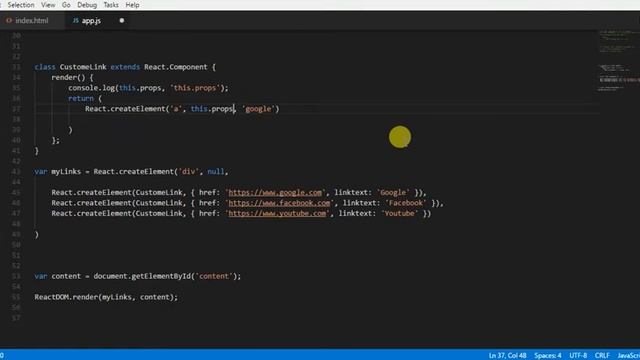Click the 'null' keyword on line 43
Screen dimensions: 640x360
pos(216,171)
